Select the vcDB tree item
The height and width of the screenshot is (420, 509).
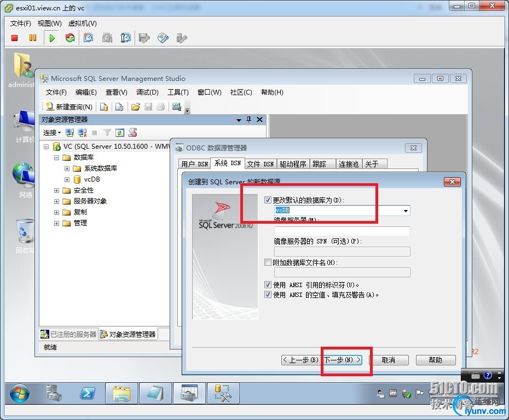point(92,179)
